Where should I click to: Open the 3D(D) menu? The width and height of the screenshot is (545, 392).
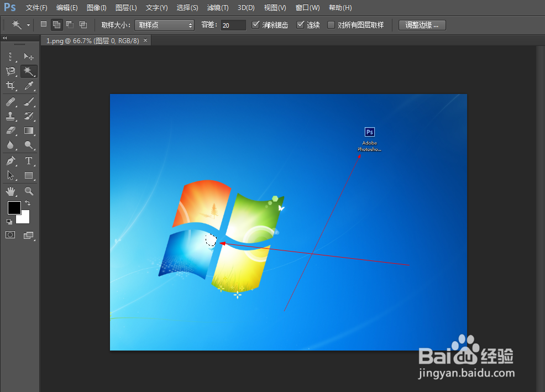click(246, 8)
